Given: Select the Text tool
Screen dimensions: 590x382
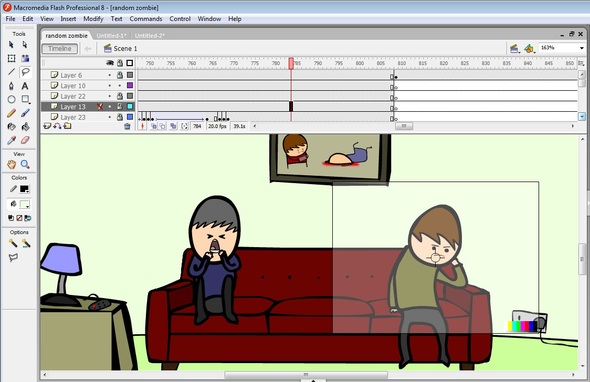Looking at the screenshot, I should (x=25, y=86).
